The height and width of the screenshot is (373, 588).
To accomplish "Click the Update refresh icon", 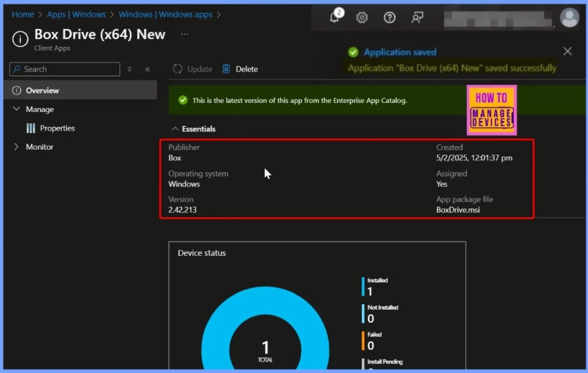I will coord(178,69).
